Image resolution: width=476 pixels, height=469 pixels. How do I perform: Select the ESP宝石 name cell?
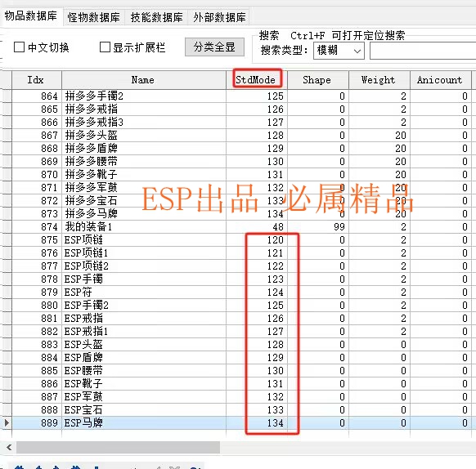[x=144, y=410]
